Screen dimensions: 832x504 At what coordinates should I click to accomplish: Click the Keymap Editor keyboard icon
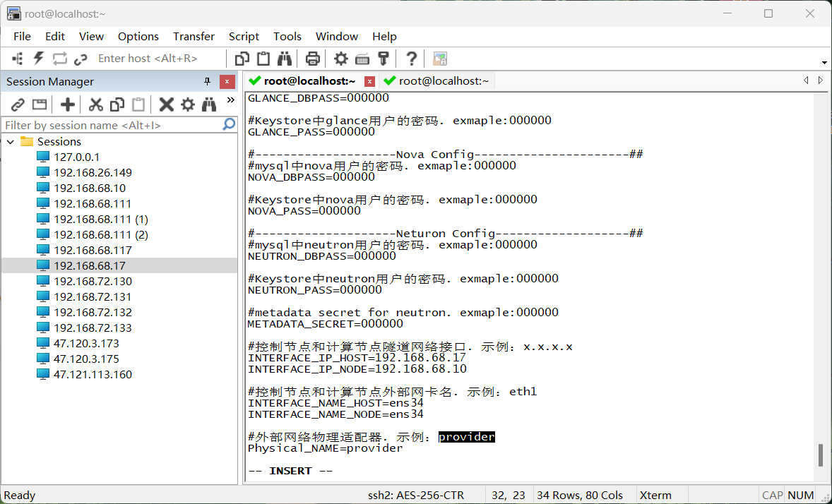tap(362, 59)
